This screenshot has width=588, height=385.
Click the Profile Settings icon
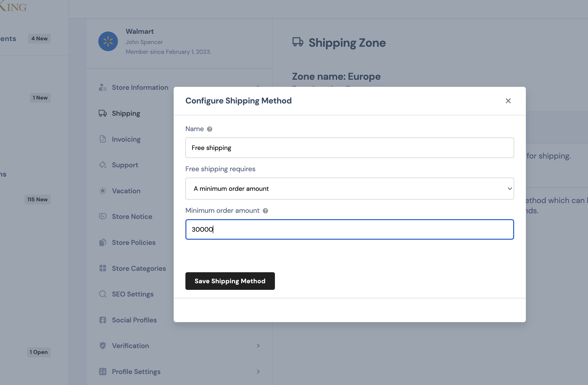click(102, 372)
